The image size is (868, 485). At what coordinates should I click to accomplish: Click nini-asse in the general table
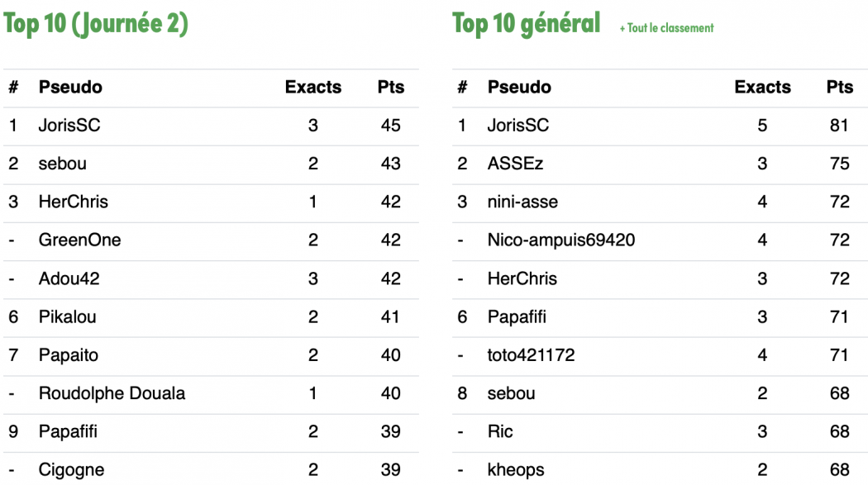[x=522, y=202]
